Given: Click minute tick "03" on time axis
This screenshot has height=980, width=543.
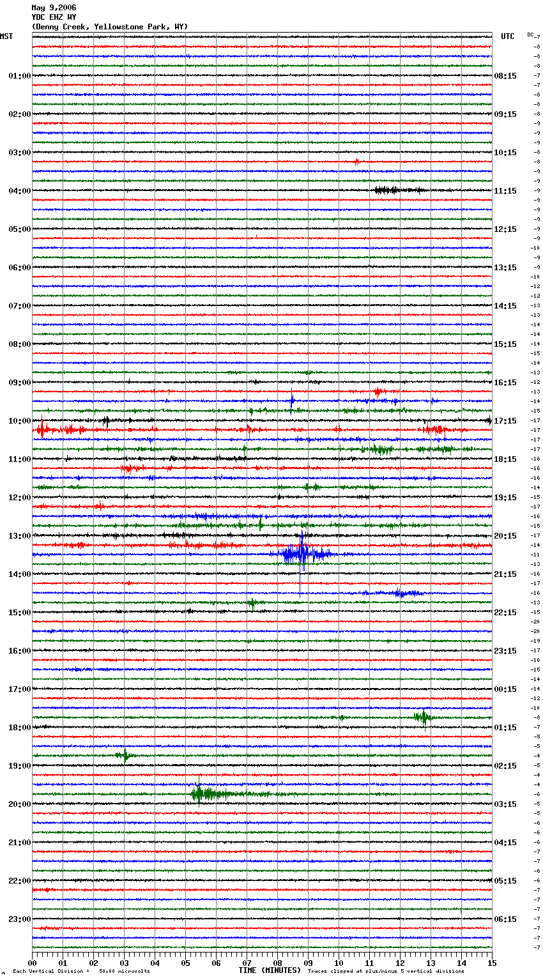Looking at the screenshot, I should (x=124, y=963).
